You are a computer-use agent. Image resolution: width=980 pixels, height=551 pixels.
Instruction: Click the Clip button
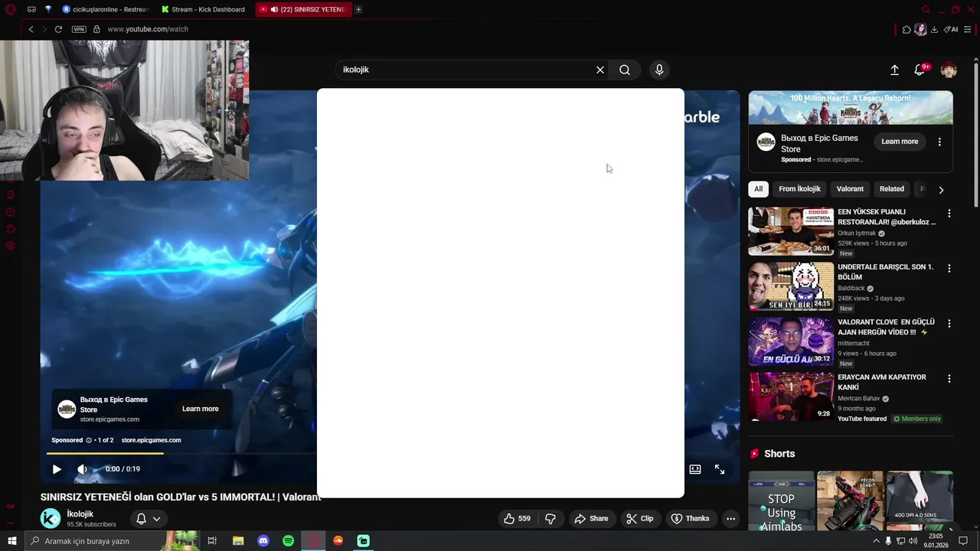639,518
